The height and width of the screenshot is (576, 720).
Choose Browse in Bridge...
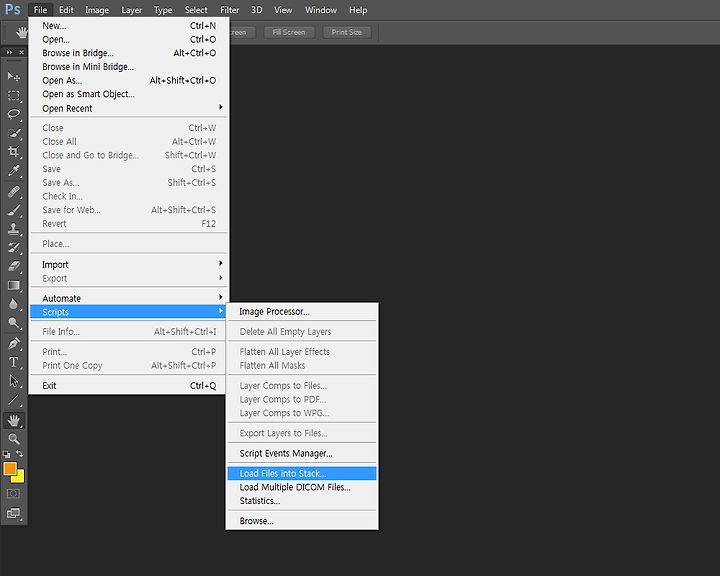pos(129,53)
